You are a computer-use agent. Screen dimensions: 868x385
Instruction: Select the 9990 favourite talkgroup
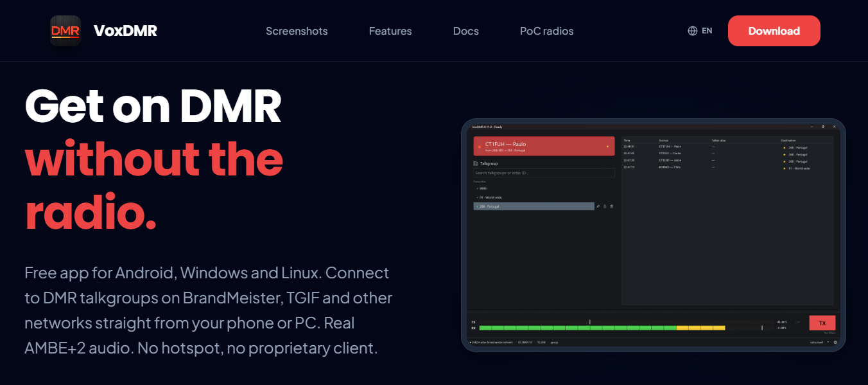coord(483,188)
